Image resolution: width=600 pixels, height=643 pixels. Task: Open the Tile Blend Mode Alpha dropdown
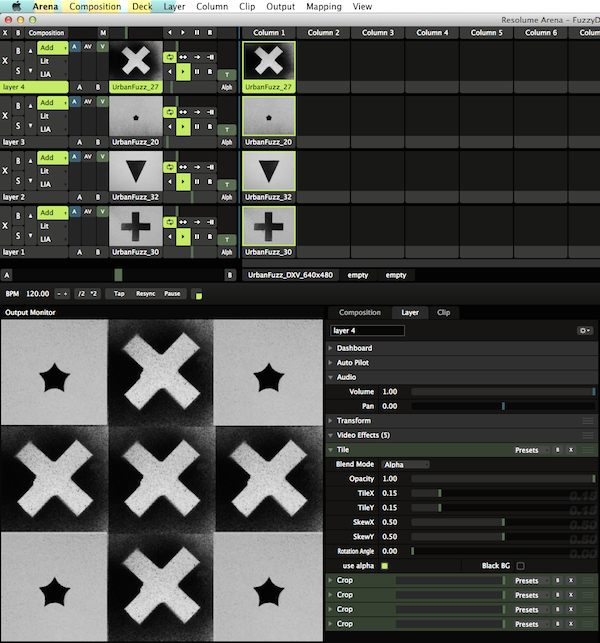[405, 464]
